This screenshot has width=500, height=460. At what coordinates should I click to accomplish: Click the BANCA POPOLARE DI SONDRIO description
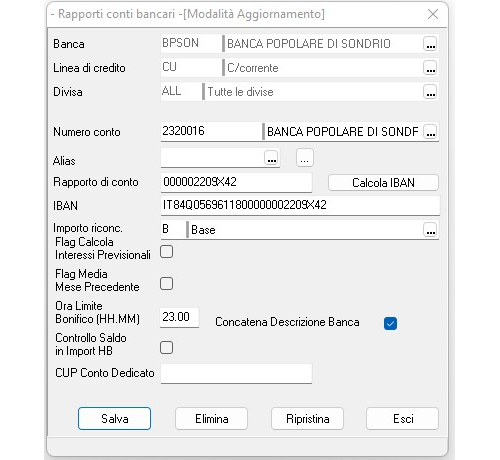(x=309, y=44)
